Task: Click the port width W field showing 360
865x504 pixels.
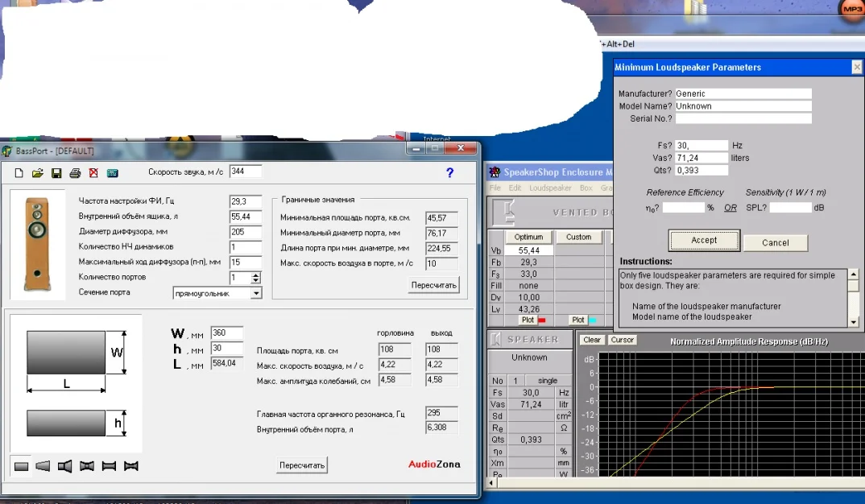Action: (x=227, y=333)
